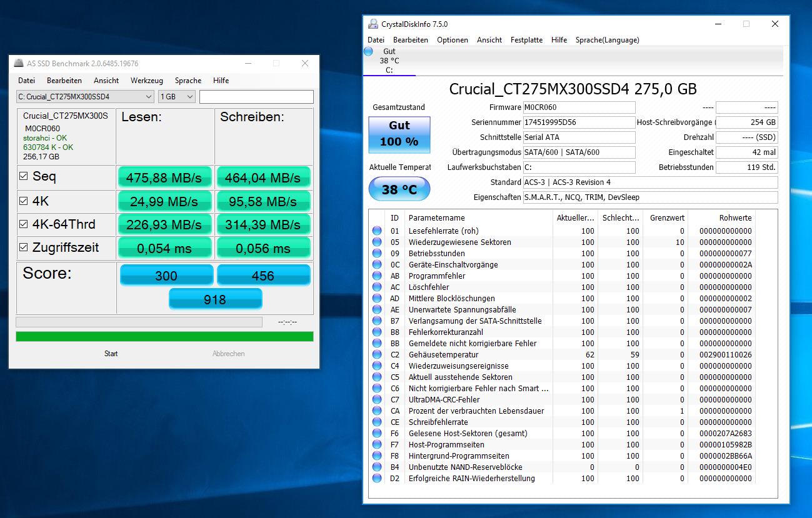The height and width of the screenshot is (518, 812).
Task: Click status orb for Erfolgreiche RAIN-Wiederherstellung
Action: [377, 478]
